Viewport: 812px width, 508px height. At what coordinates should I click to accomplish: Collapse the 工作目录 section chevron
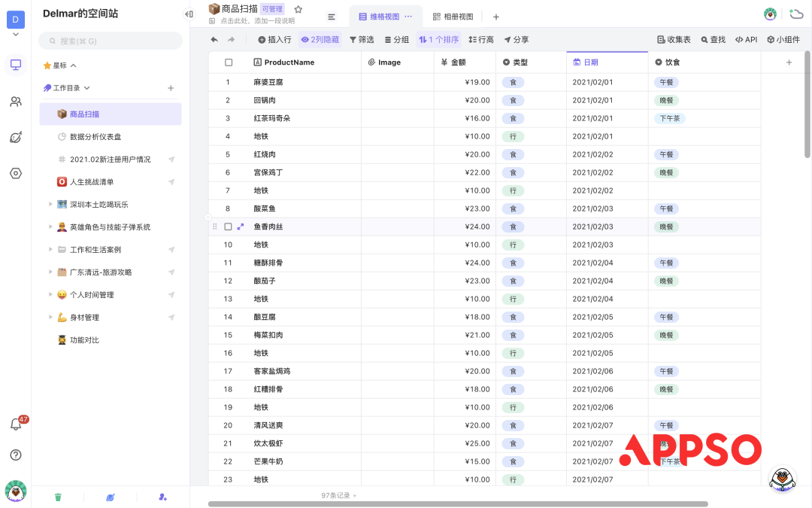(87, 88)
